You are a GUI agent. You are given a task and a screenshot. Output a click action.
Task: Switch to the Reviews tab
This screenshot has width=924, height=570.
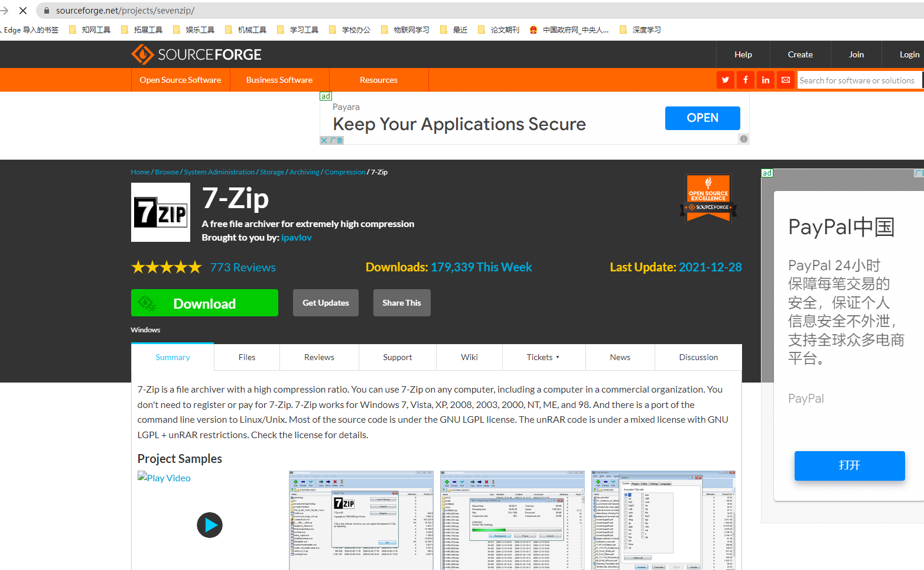(319, 357)
